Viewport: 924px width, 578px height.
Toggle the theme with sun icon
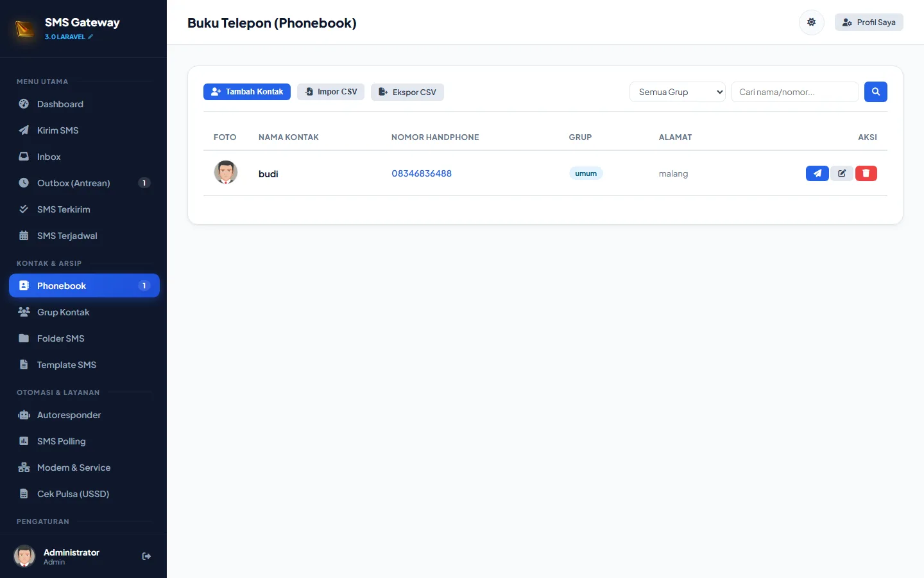[812, 22]
